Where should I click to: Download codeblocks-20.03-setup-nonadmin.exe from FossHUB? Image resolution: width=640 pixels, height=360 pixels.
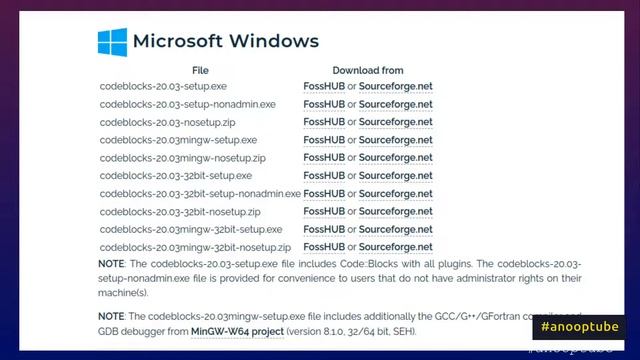point(324,104)
